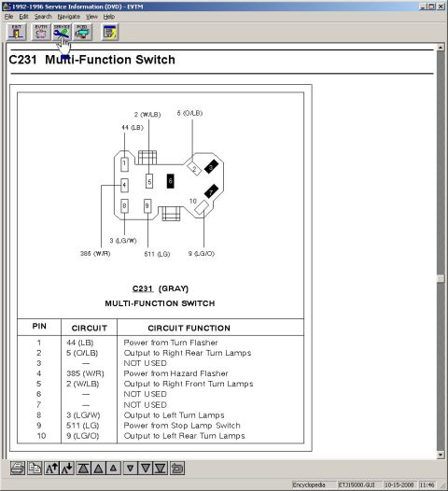Increase text size with A up-arrow icon
This screenshot has width=448, height=491.
(x=51, y=469)
